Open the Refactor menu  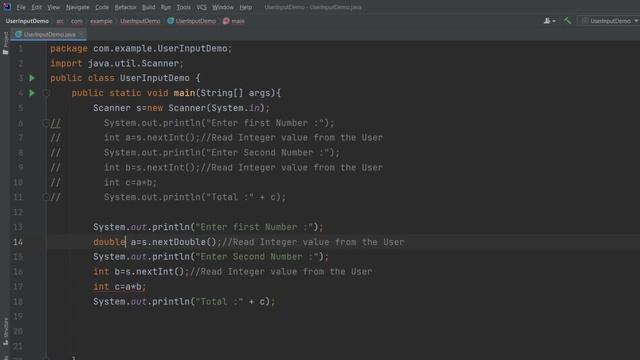pyautogui.click(x=125, y=7)
